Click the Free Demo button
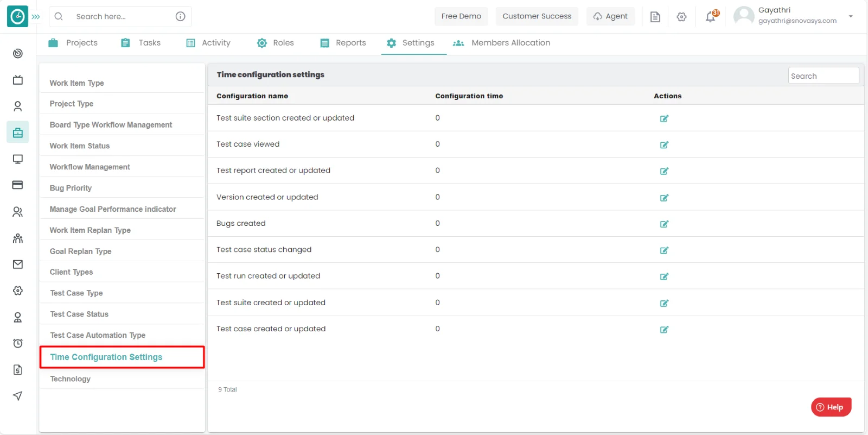This screenshot has height=435, width=868. click(x=461, y=16)
